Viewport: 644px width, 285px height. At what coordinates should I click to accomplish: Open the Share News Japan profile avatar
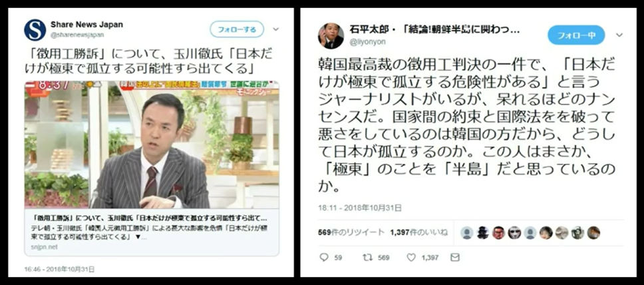35,30
